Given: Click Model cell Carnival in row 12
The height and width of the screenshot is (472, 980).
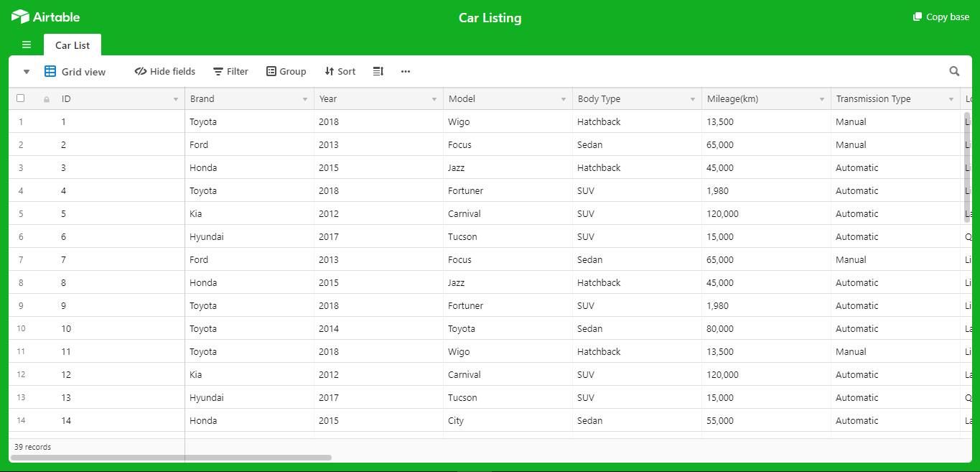Looking at the screenshot, I should pyautogui.click(x=508, y=374).
